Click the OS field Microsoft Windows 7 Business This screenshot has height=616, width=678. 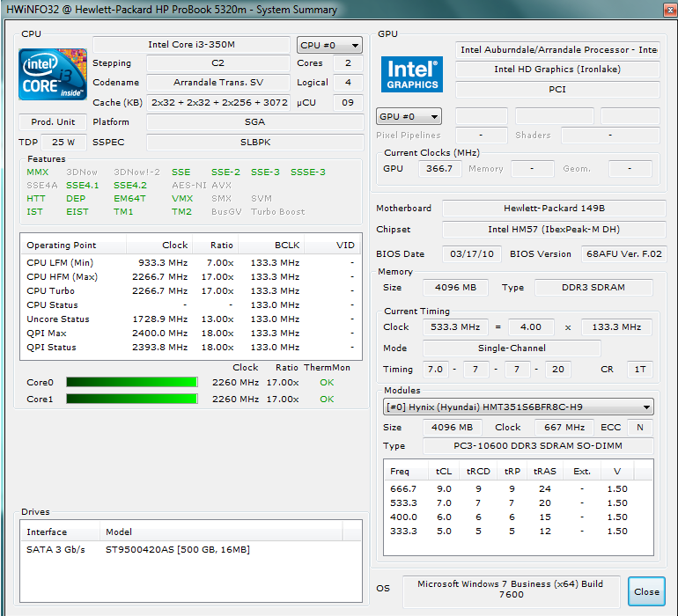click(x=511, y=590)
